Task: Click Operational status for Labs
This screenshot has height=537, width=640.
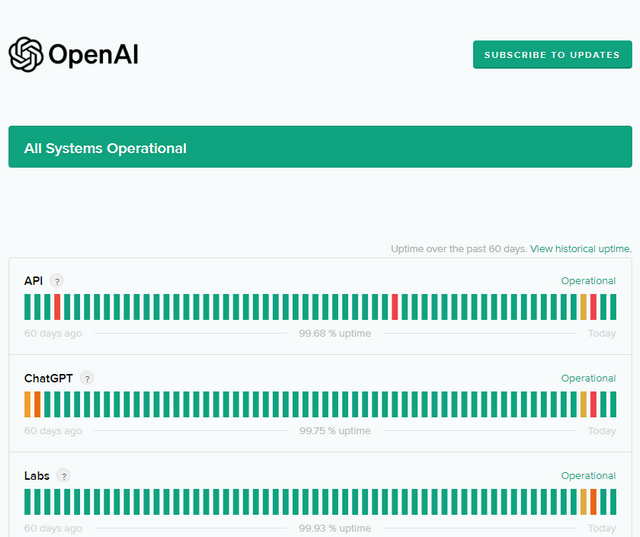Action: tap(588, 476)
